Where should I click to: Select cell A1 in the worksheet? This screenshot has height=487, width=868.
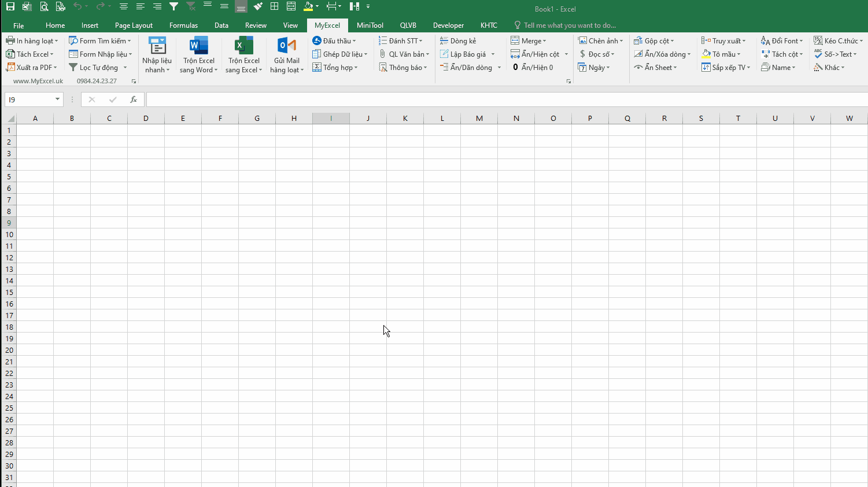pyautogui.click(x=35, y=130)
